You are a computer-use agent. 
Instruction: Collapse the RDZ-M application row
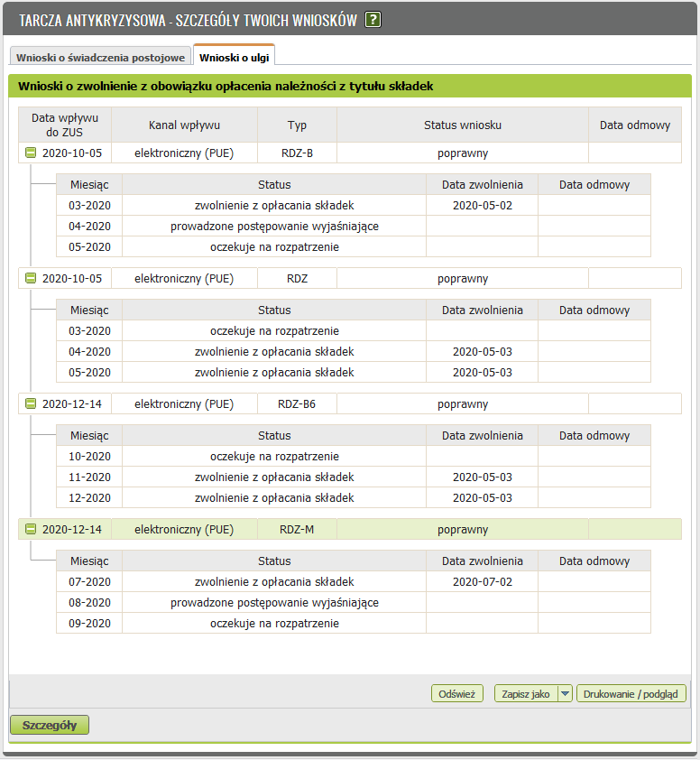[31, 529]
